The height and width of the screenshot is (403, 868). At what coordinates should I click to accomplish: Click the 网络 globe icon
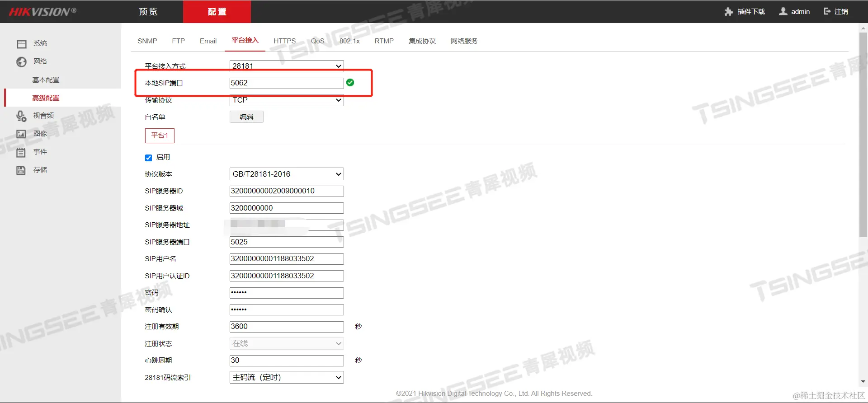(22, 62)
